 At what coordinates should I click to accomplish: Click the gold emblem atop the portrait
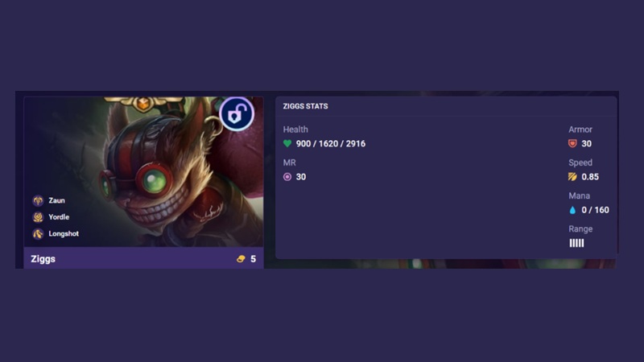tap(143, 104)
